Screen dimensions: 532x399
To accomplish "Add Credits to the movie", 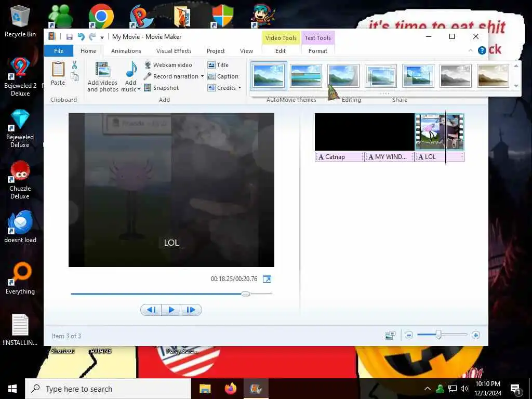I will [222, 88].
